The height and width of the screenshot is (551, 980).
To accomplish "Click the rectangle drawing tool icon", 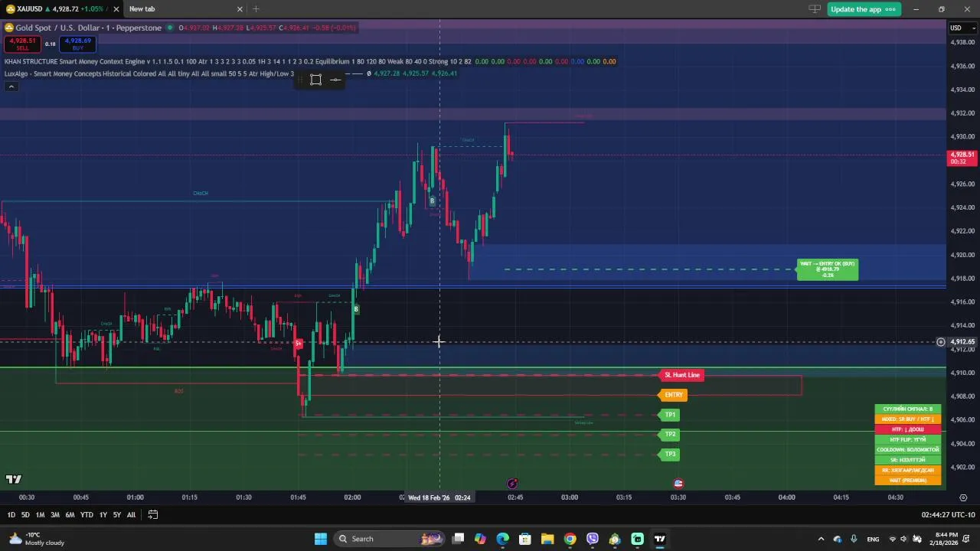I will [315, 80].
